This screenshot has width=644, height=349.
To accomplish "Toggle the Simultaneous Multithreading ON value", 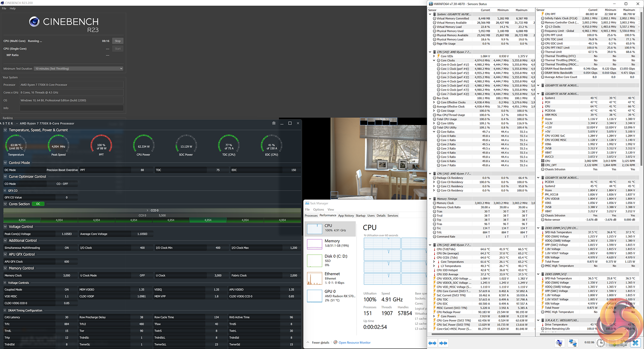I will click(x=66, y=248).
